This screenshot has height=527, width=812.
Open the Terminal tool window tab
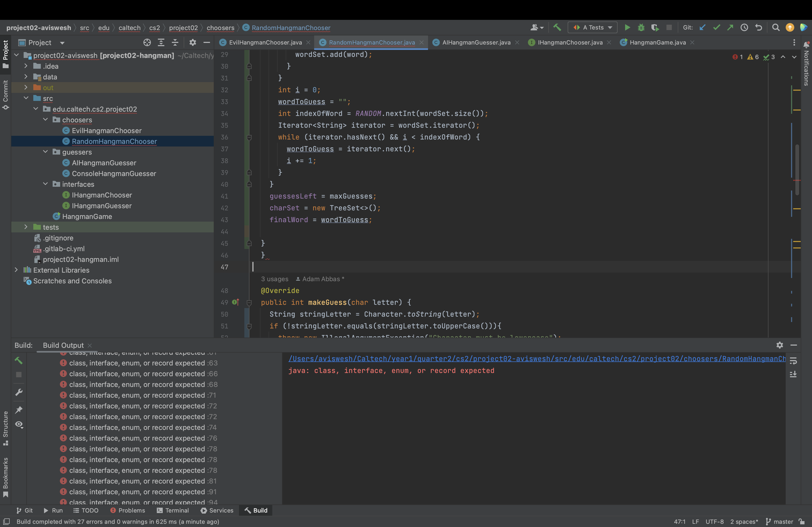tap(173, 510)
